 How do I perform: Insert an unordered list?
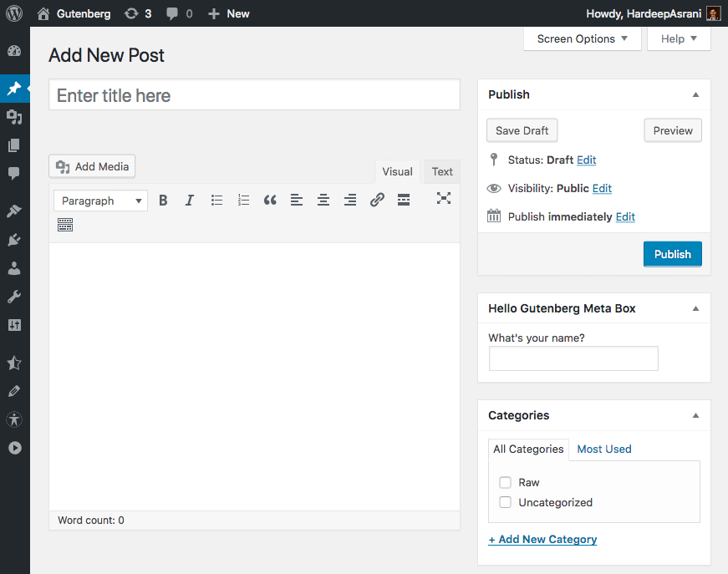coord(216,200)
